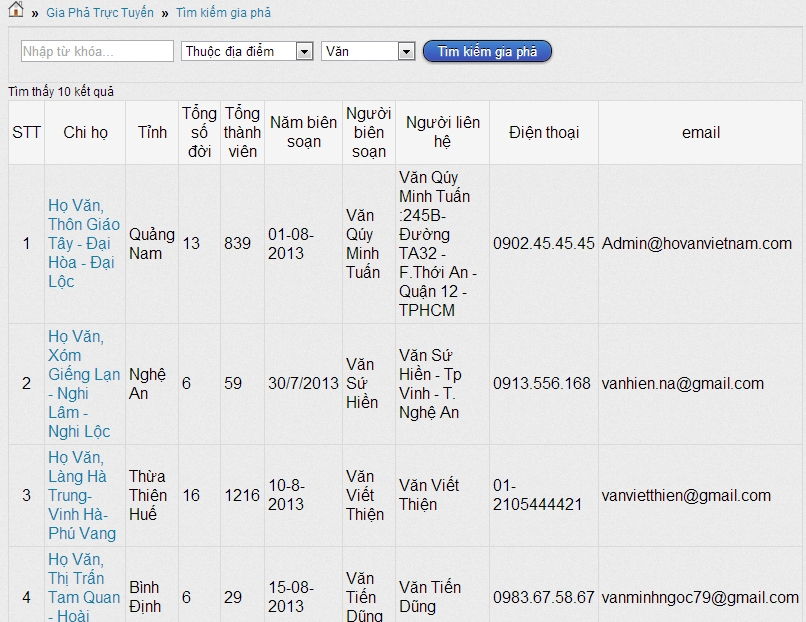Click the Tổng số đời column header

coord(199,132)
